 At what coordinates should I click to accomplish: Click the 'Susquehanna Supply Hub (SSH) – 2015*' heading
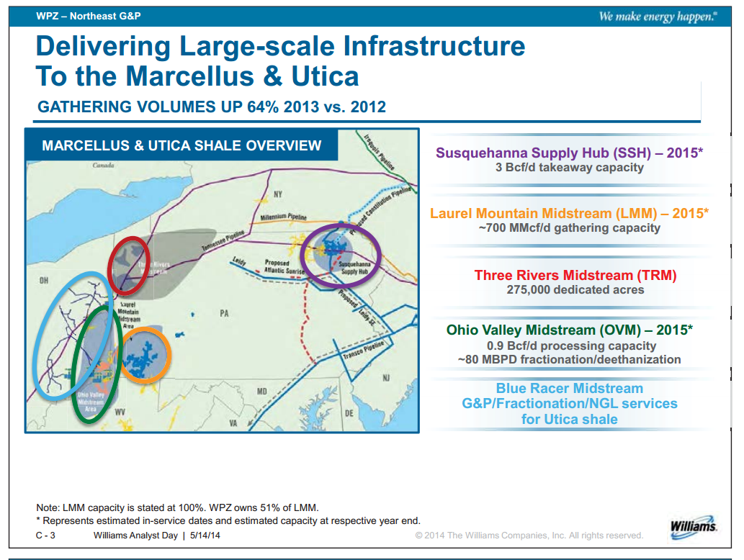570,153
